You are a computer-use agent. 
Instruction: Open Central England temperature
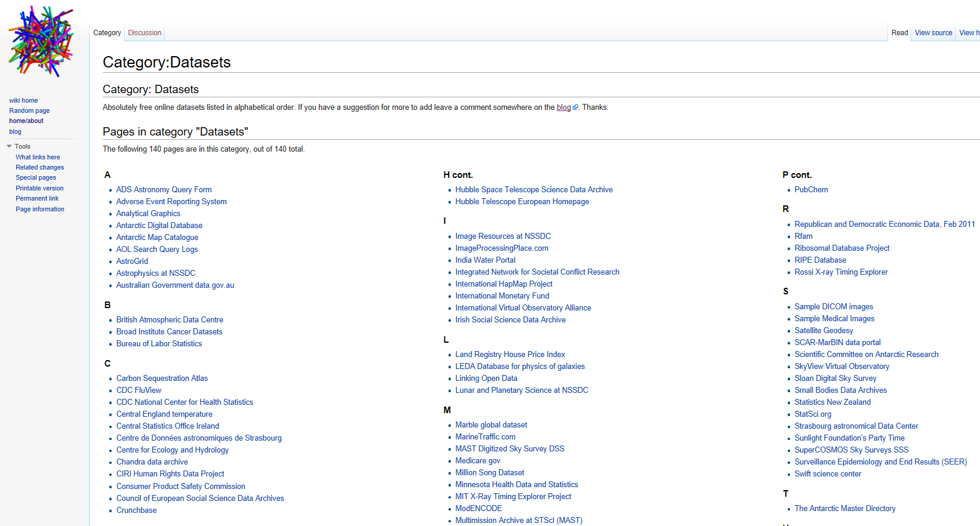[x=164, y=414]
